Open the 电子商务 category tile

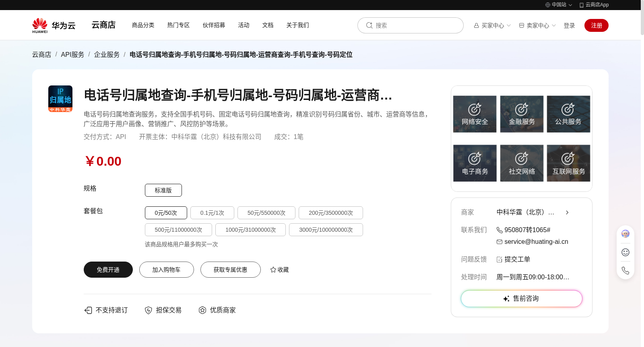click(x=475, y=163)
